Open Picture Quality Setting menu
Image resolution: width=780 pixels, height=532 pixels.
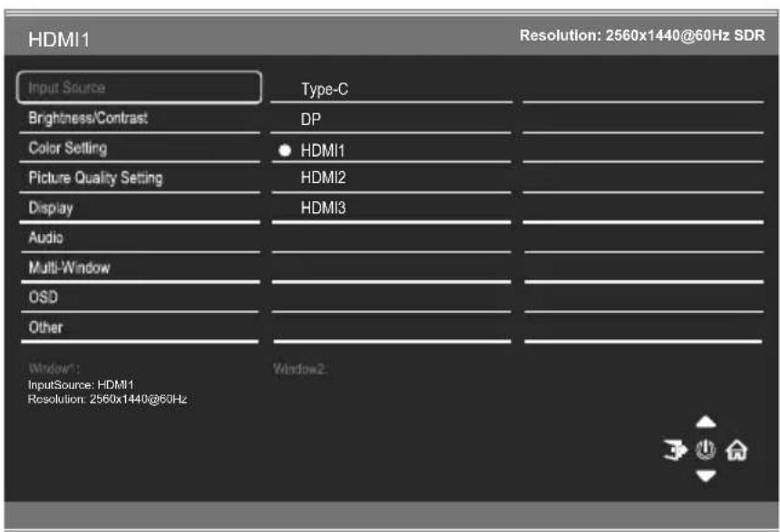click(x=140, y=178)
